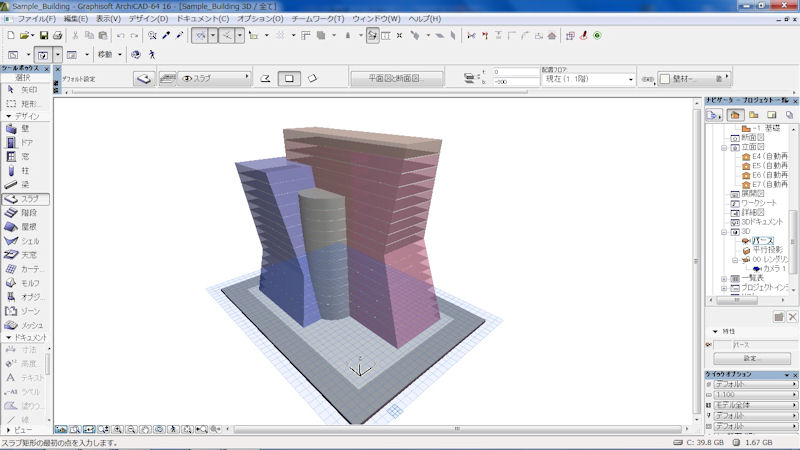800x450 pixels.
Task: Click the 壁材 surface material swatch
Action: pyautogui.click(x=666, y=79)
